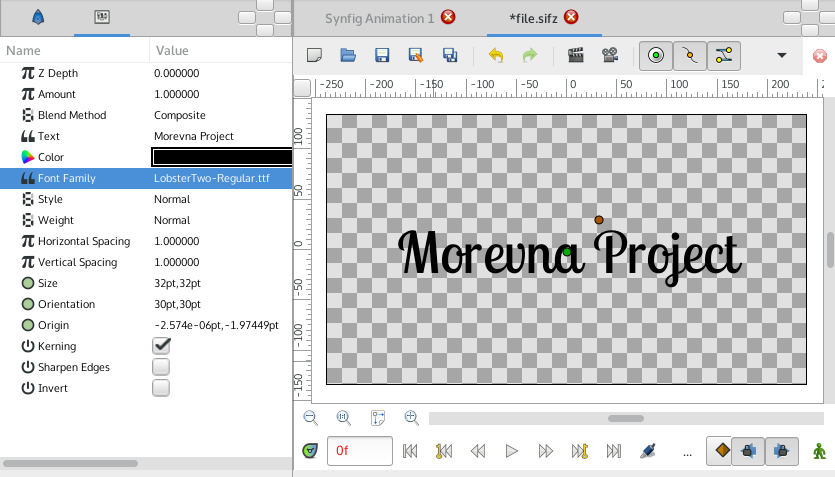835x477 pixels.
Task: Close the *file.sifz tab
Action: point(571,17)
